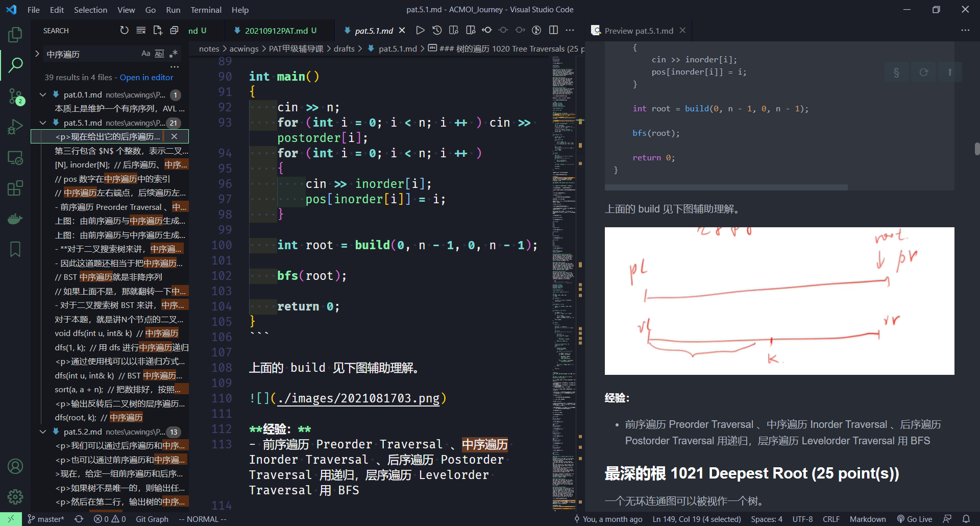Synchronize changes from the status bar

tap(79, 519)
